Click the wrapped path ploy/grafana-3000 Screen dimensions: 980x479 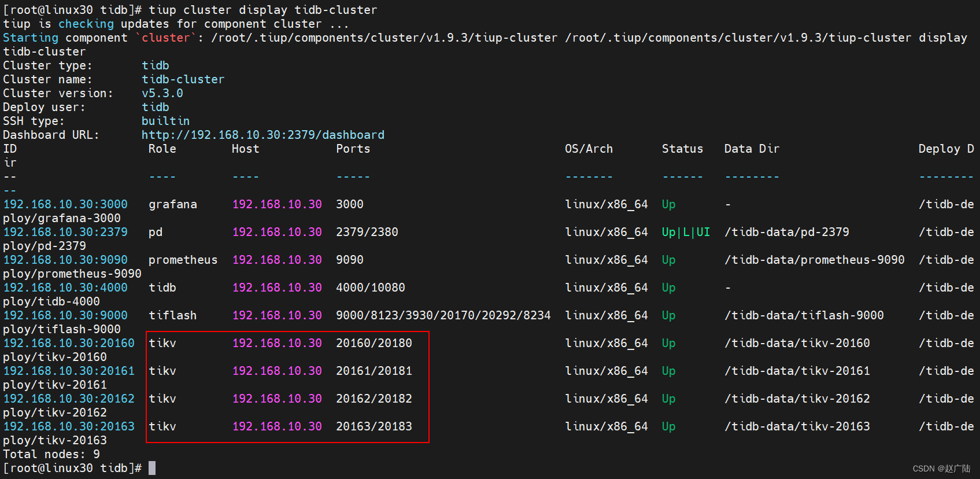62,218
